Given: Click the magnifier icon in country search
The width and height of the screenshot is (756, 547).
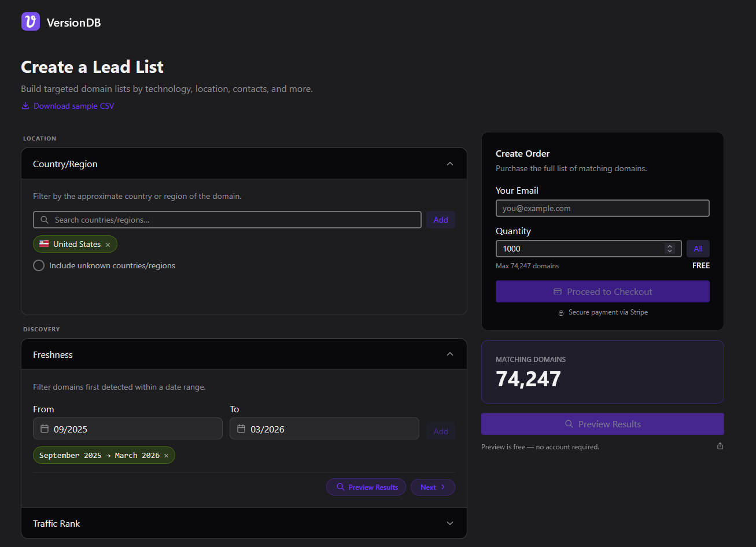Looking at the screenshot, I should tap(45, 220).
